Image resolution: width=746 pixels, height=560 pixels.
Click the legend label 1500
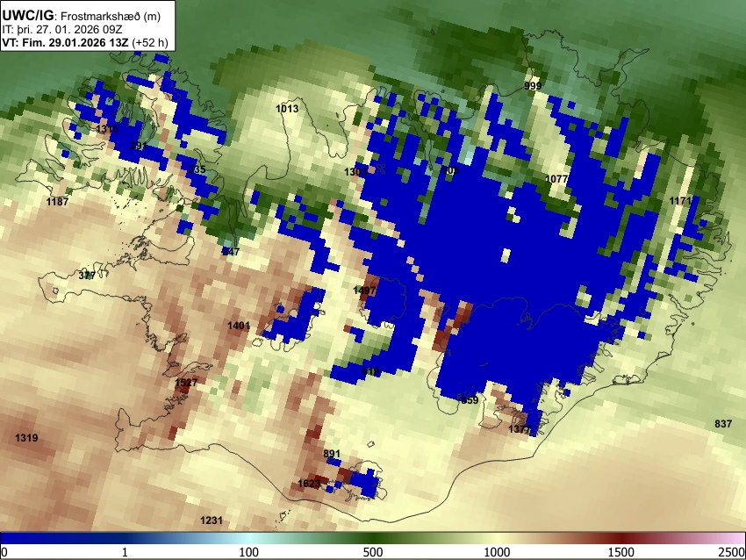621,552
